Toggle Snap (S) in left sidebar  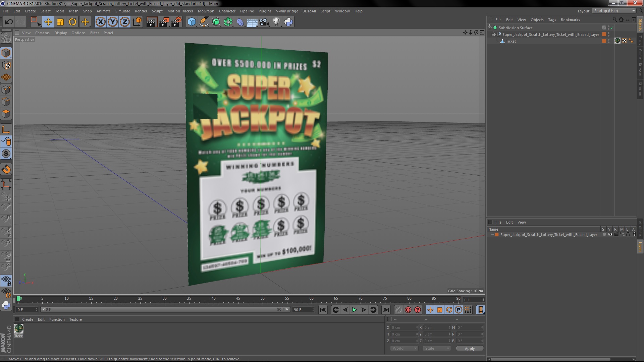(x=6, y=154)
